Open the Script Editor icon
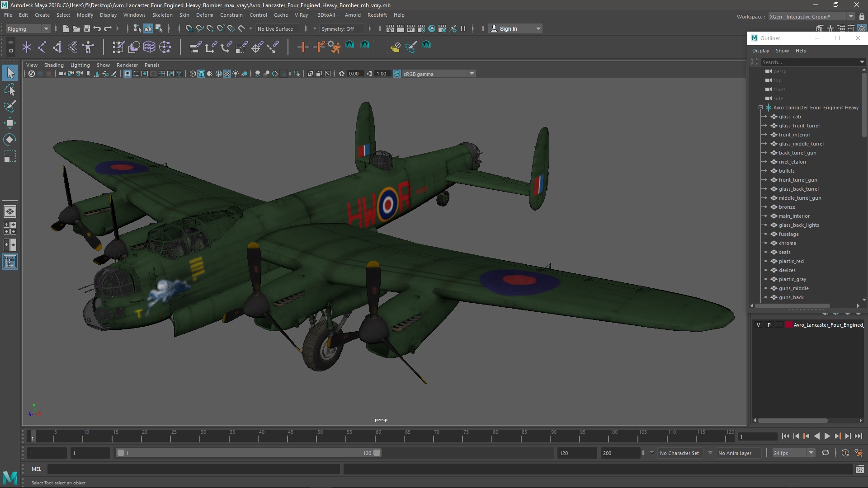The height and width of the screenshot is (488, 868). tap(859, 469)
